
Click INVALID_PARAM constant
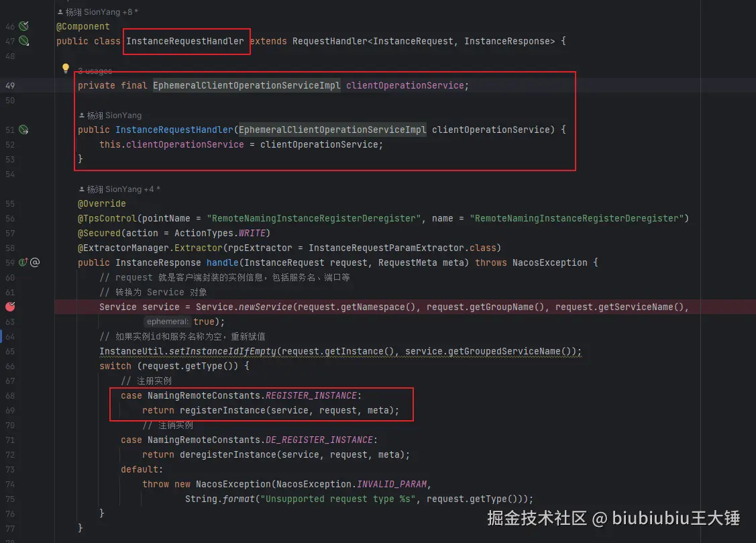[392, 484]
